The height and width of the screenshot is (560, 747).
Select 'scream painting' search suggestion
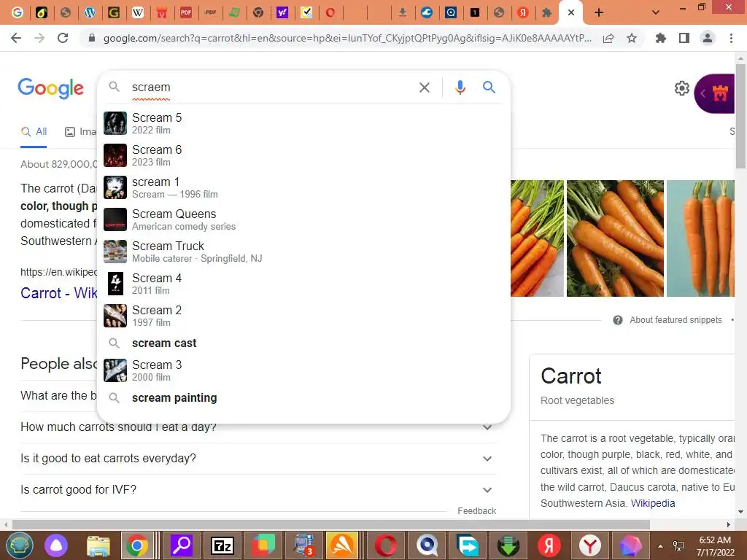303,397
